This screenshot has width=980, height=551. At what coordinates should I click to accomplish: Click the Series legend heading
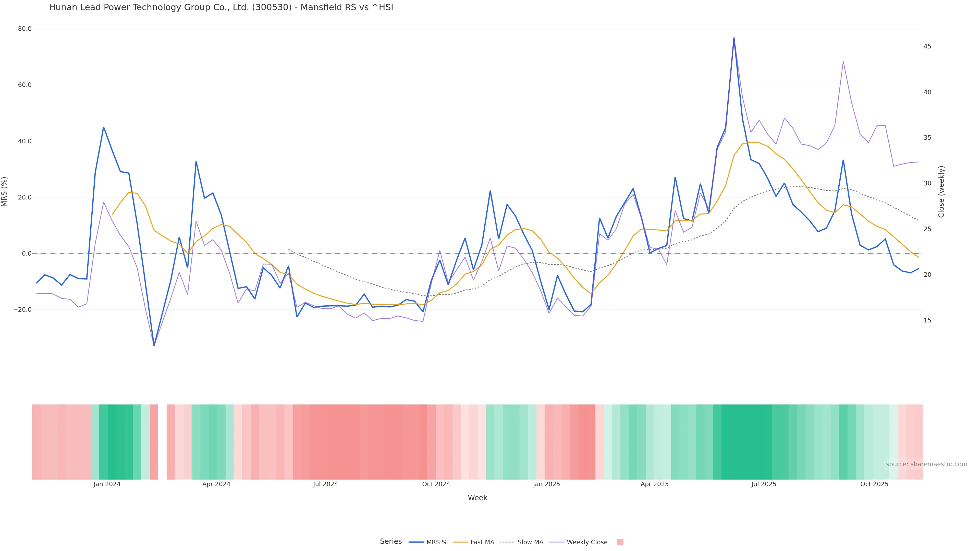click(x=391, y=542)
